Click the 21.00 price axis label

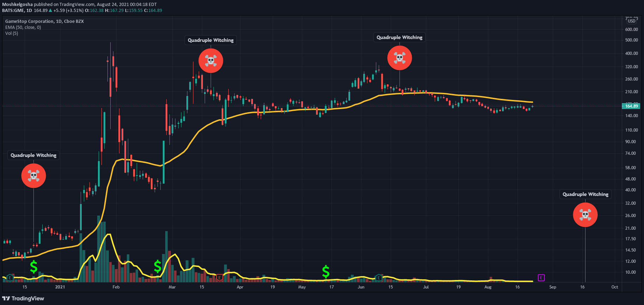click(631, 228)
